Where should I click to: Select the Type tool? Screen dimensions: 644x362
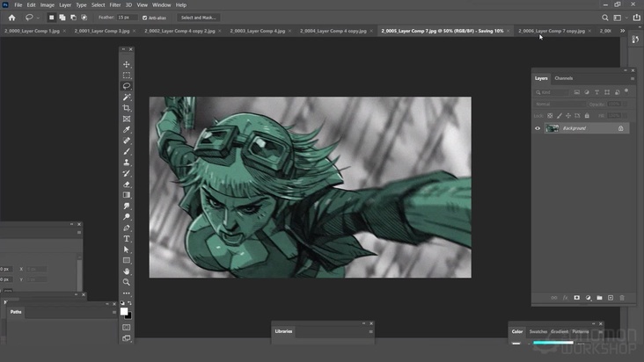pyautogui.click(x=127, y=239)
